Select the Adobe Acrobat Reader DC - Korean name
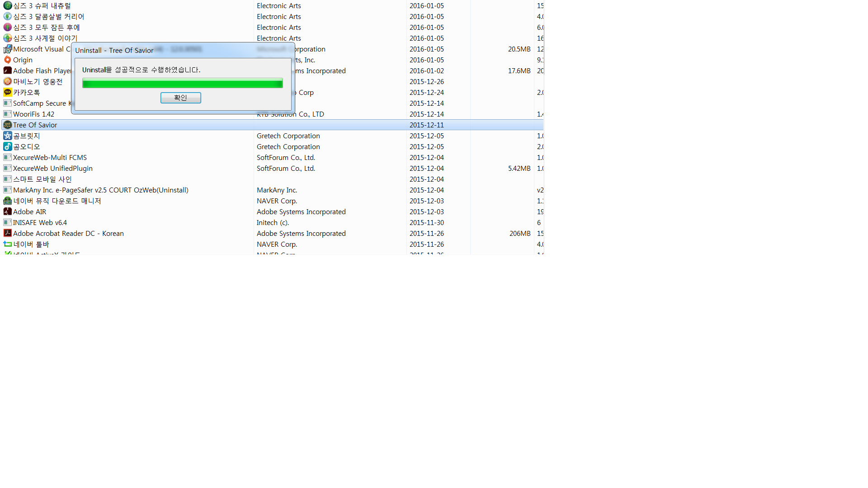 [x=68, y=234]
